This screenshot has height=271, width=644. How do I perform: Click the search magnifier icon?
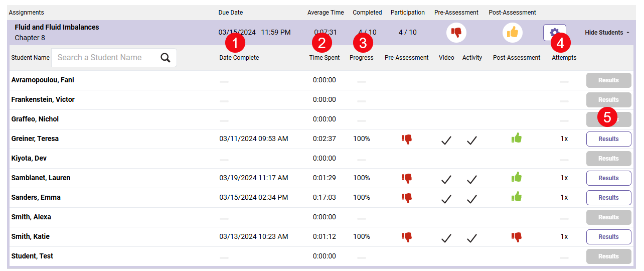coord(165,58)
